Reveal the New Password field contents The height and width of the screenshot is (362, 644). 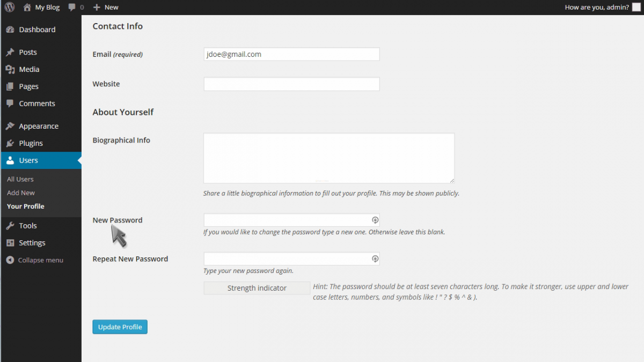click(x=375, y=219)
